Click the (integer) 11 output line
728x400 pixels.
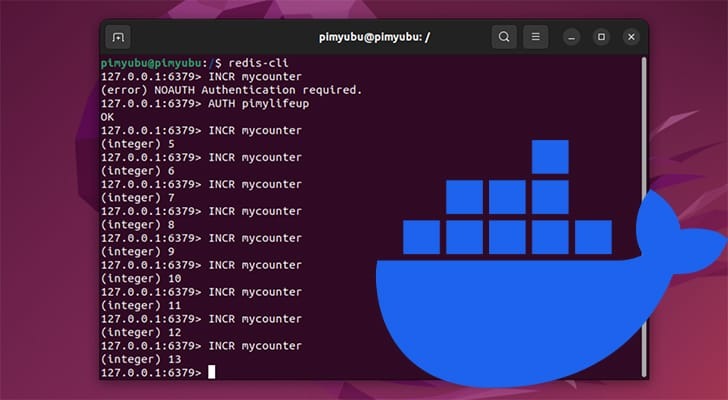click(141, 305)
